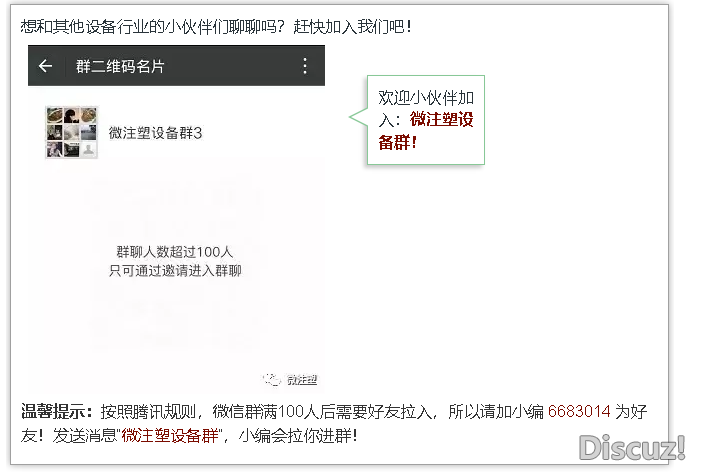Click the text 群聊人数超过100人

[175, 252]
